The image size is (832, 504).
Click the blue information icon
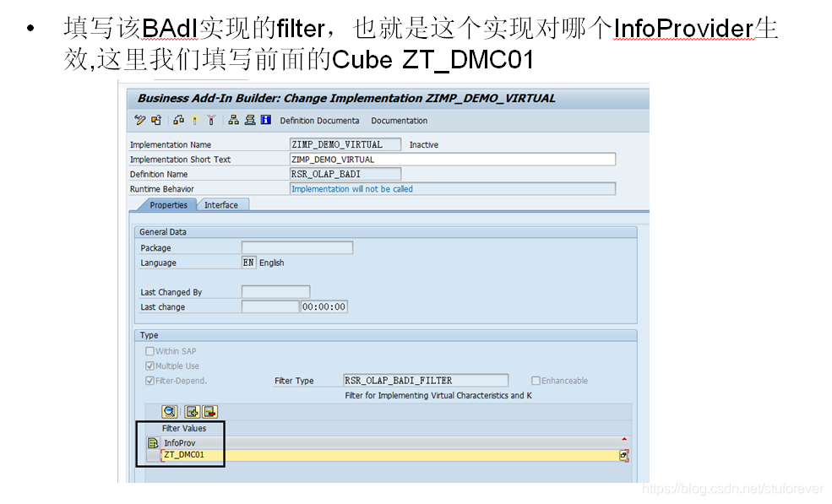pos(266,120)
